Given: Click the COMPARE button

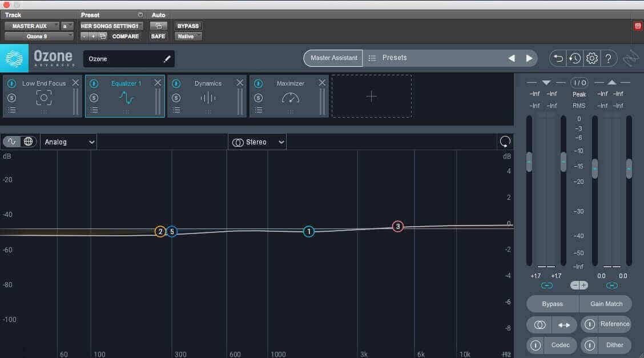Looking at the screenshot, I should coord(125,37).
